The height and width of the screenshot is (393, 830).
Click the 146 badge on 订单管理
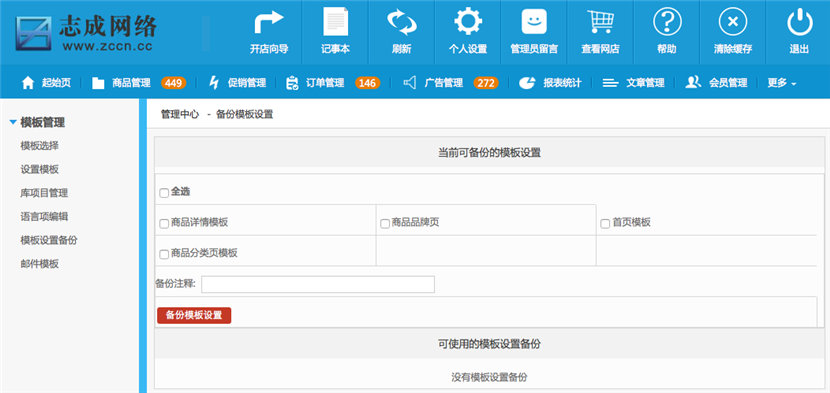click(367, 83)
